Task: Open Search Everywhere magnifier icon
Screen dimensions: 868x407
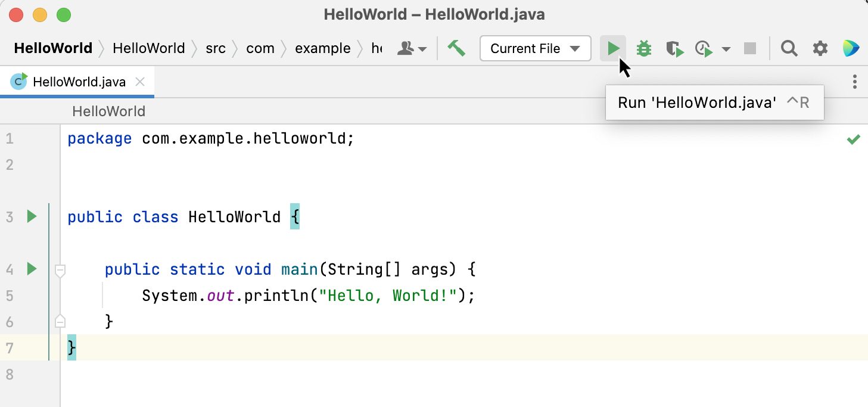Action: [789, 48]
